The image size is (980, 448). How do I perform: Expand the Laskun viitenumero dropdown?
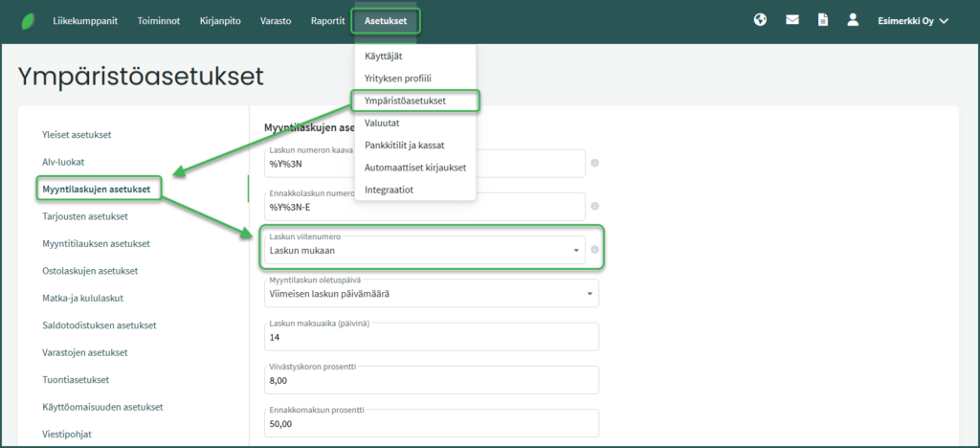[576, 251]
